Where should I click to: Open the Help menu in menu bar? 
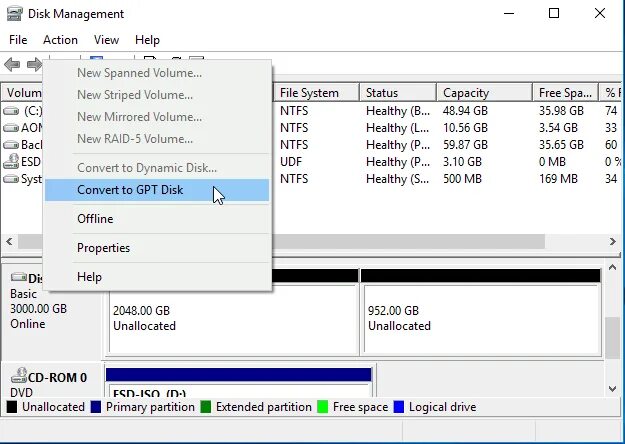147,40
